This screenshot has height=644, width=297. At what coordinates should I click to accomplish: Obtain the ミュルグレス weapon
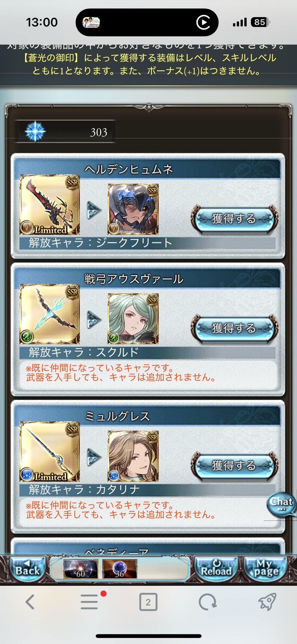[x=235, y=466]
